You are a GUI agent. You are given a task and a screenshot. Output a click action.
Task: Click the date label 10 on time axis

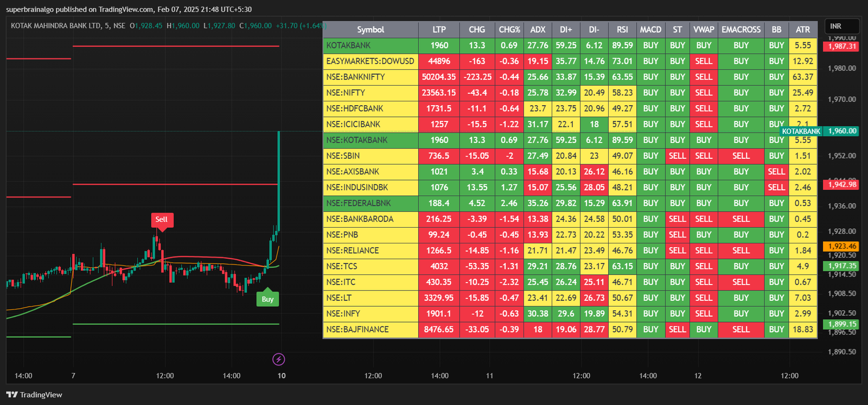coord(282,376)
